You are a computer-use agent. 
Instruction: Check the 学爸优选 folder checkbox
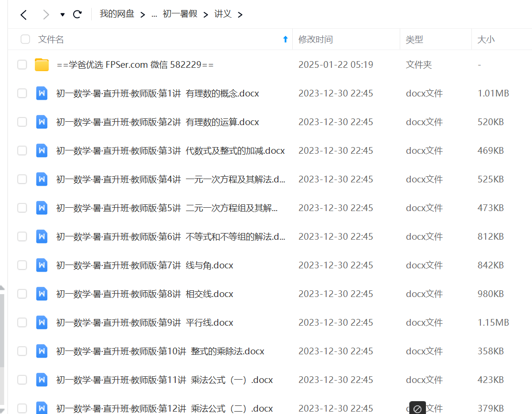pyautogui.click(x=22, y=64)
